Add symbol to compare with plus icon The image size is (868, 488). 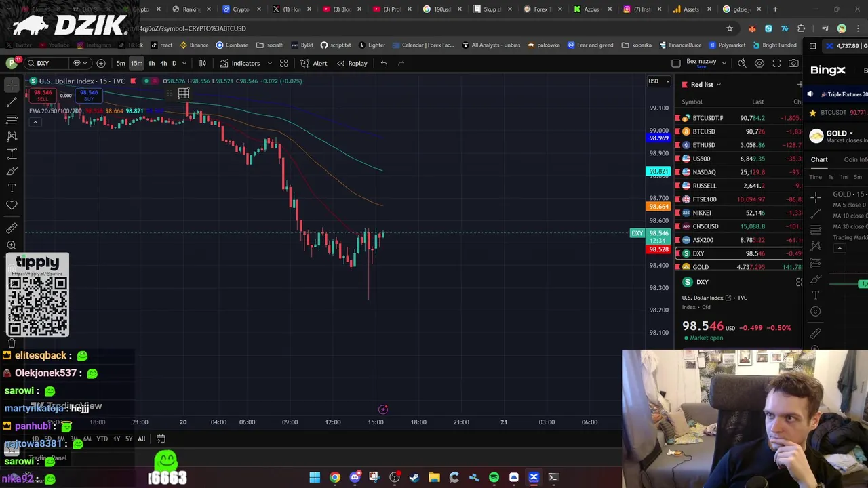(x=101, y=63)
